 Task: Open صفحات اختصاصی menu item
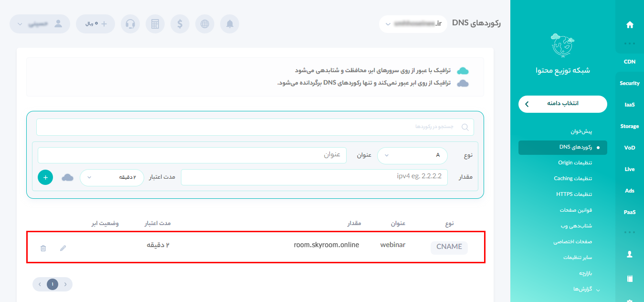[573, 242]
